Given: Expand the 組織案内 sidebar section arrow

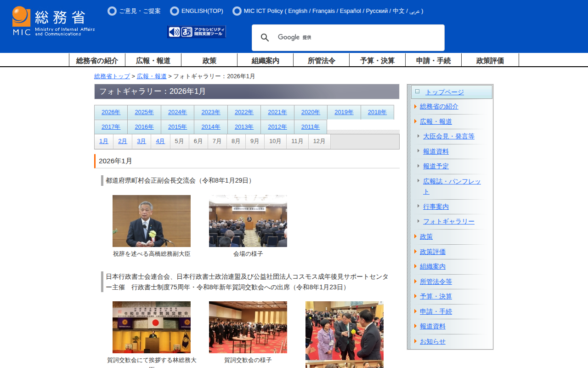Looking at the screenshot, I should coord(415,266).
